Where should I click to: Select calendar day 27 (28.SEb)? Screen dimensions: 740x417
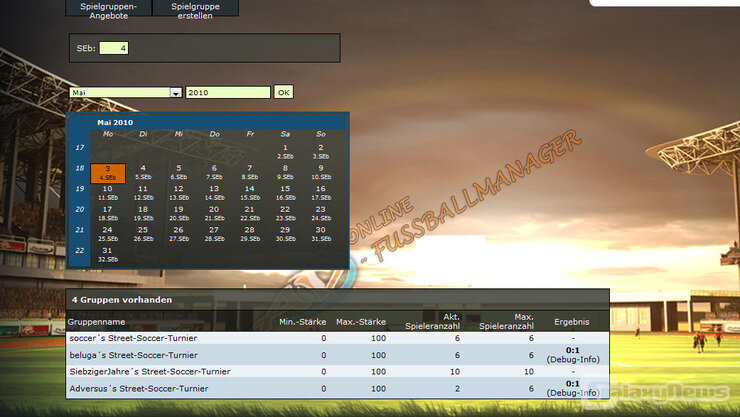pyautogui.click(x=214, y=234)
